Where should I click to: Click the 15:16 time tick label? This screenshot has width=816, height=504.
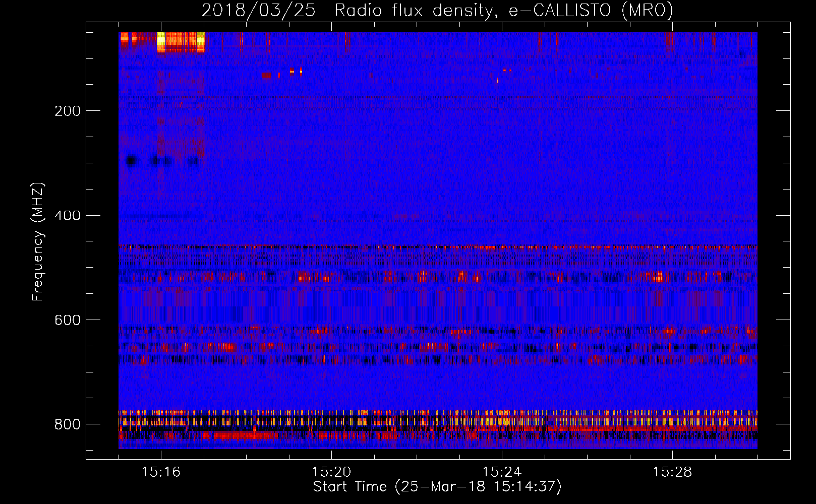161,472
